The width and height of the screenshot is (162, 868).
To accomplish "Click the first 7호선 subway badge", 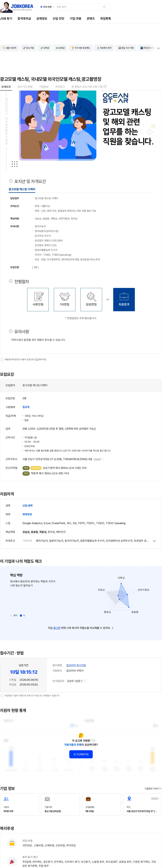I will 26,468.
